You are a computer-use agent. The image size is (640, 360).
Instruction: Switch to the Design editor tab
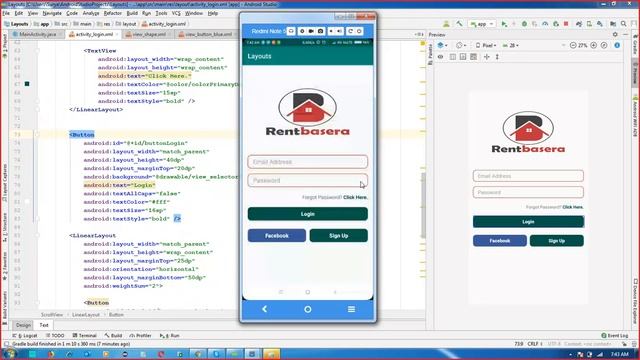[23, 325]
